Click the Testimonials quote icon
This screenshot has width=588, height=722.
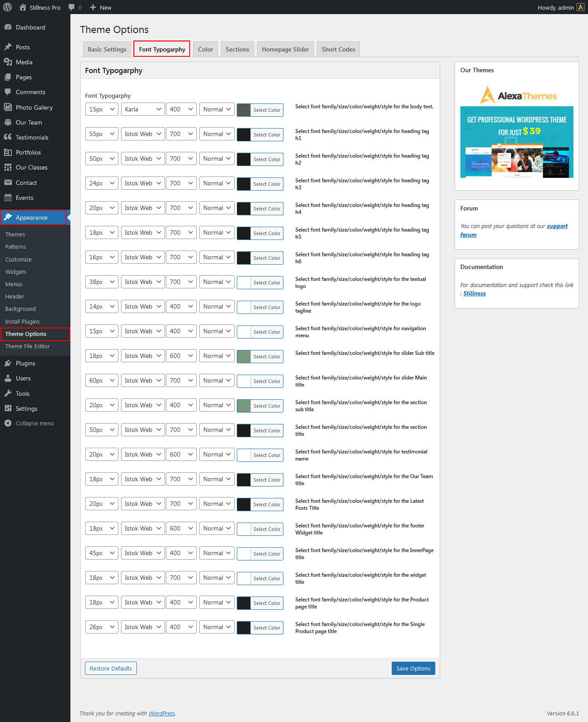point(8,137)
